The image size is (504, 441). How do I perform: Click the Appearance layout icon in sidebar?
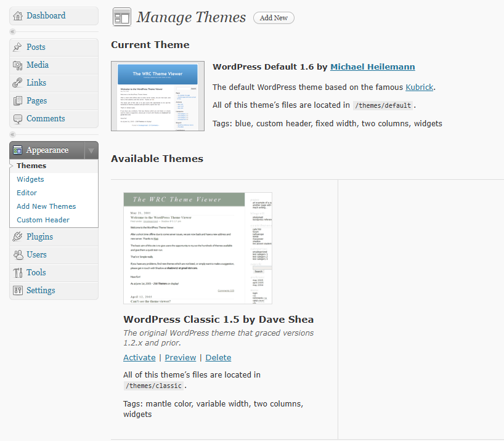(x=17, y=150)
